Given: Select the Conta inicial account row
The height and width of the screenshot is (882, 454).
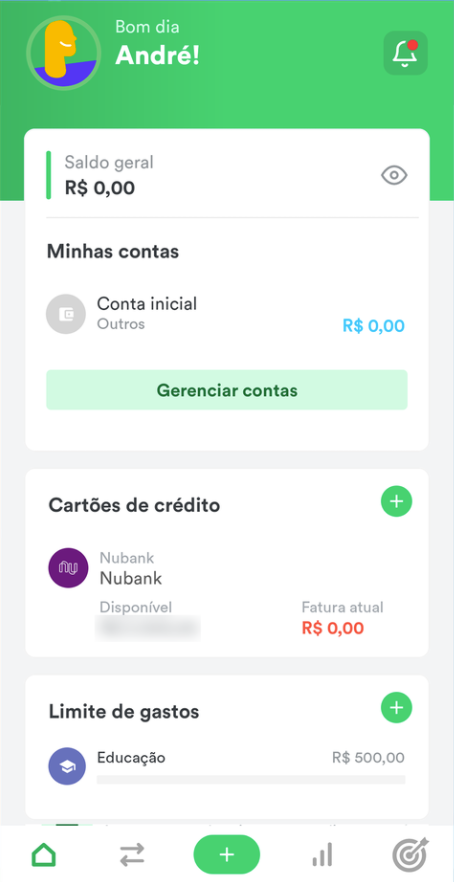Looking at the screenshot, I should [x=227, y=314].
